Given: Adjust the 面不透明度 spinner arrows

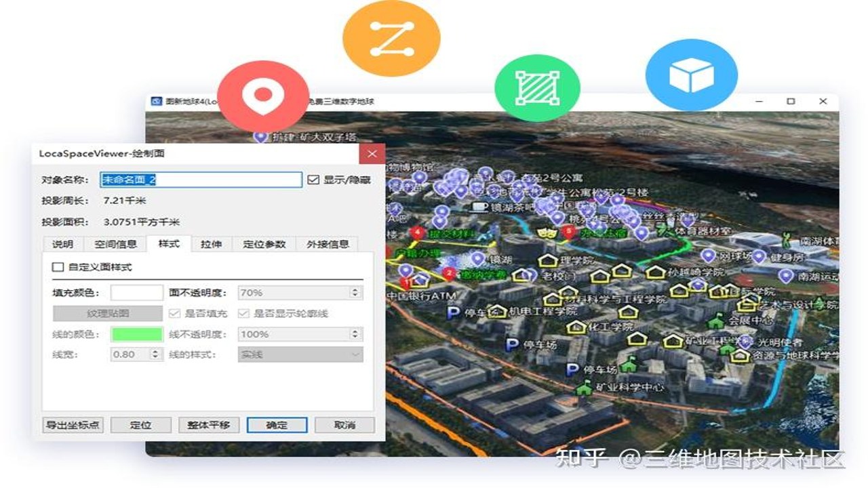Looking at the screenshot, I should click(x=355, y=293).
